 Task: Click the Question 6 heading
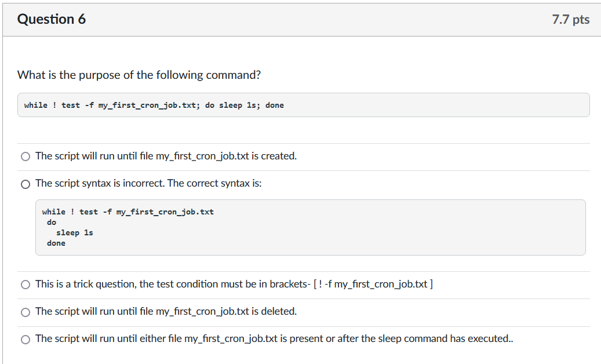(53, 19)
